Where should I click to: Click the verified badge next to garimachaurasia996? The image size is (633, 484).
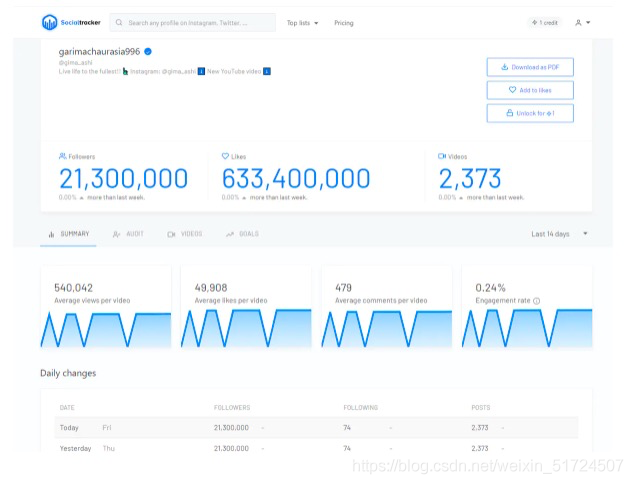pyautogui.click(x=148, y=51)
